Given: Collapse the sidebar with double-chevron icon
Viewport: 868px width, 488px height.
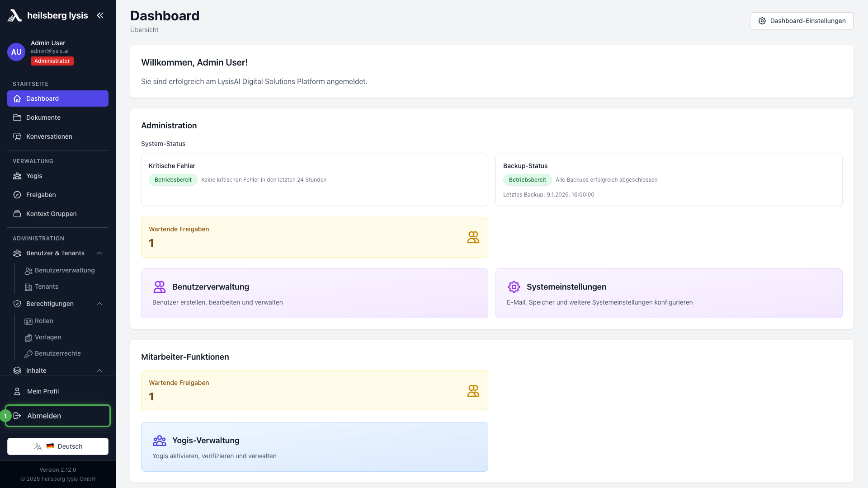Looking at the screenshot, I should (100, 15).
